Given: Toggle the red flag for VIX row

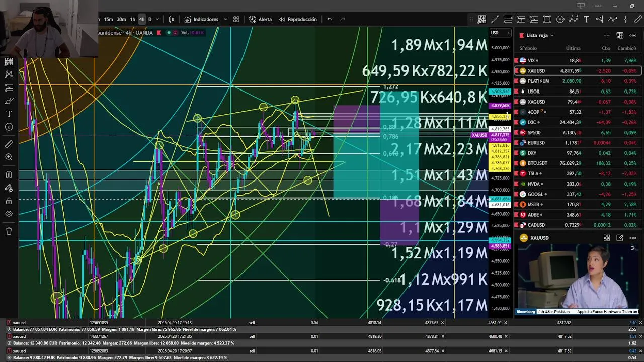Looking at the screenshot, I should (516, 60).
